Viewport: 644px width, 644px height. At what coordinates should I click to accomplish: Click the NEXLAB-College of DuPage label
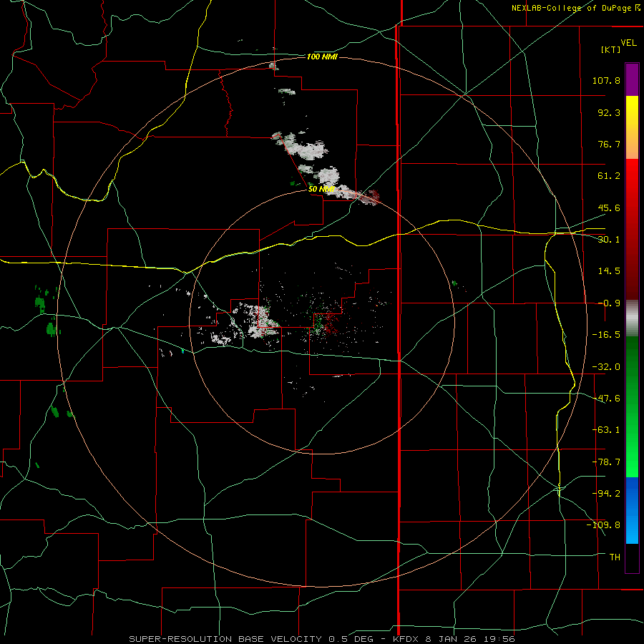click(575, 8)
